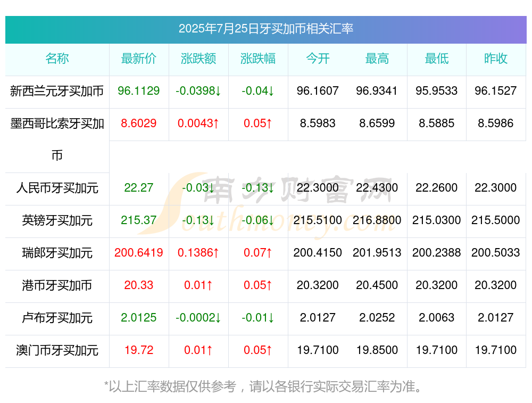Click previous close 200.5033
The height and width of the screenshot is (403, 532).
pos(496,252)
